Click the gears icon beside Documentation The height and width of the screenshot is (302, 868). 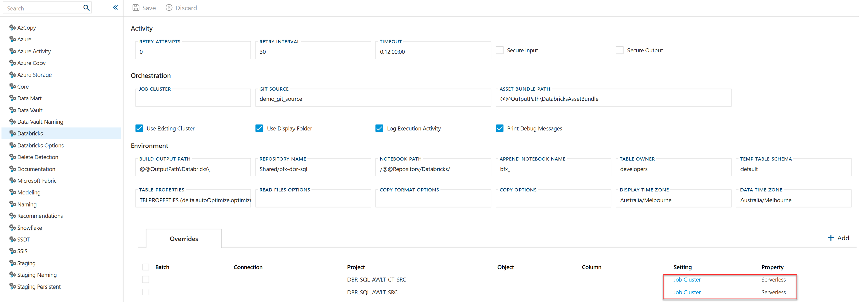point(12,169)
